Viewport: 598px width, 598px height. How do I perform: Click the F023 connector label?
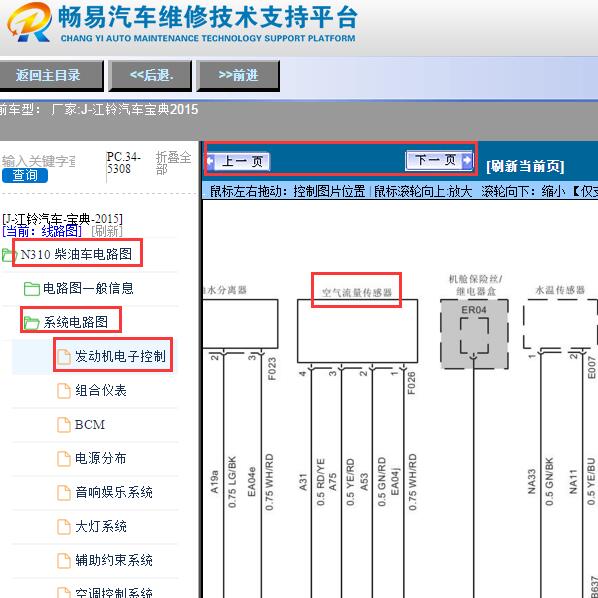click(272, 369)
